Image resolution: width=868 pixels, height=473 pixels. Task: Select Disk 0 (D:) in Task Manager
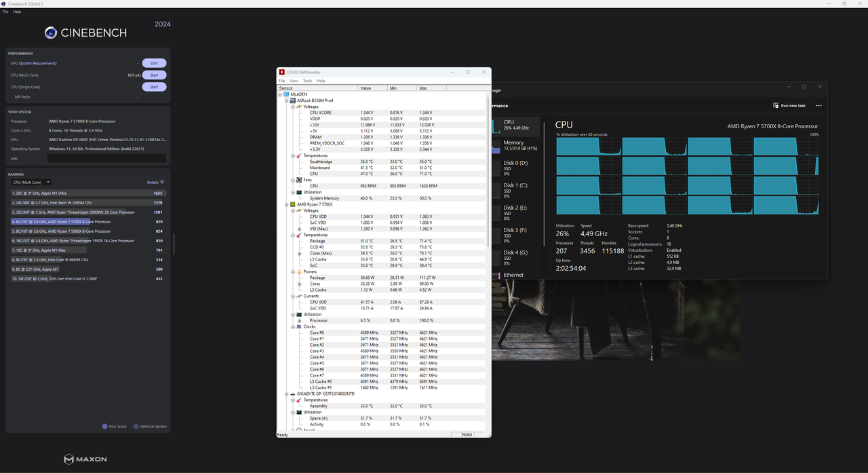pos(515,168)
